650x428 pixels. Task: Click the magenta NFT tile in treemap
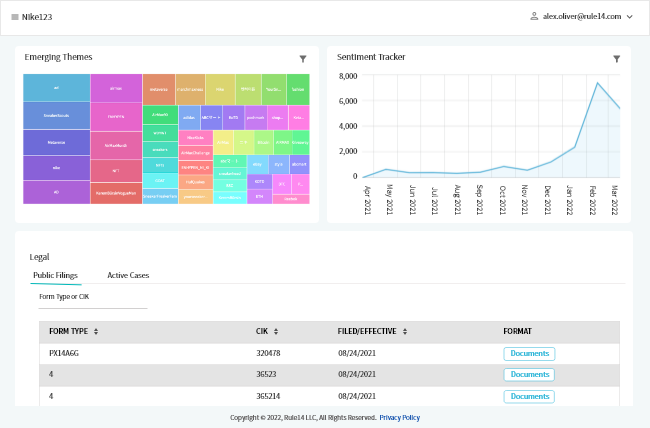coord(115,170)
